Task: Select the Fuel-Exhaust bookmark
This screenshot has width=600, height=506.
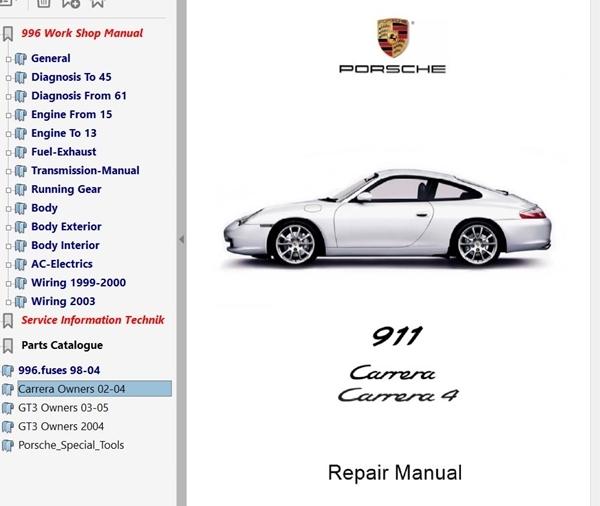Action: tap(64, 152)
